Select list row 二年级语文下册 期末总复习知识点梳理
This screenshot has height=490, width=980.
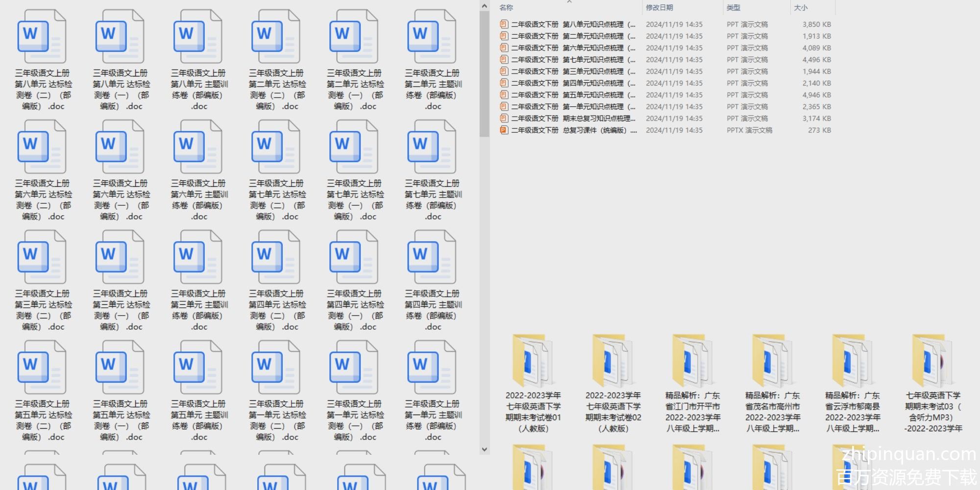(x=665, y=118)
